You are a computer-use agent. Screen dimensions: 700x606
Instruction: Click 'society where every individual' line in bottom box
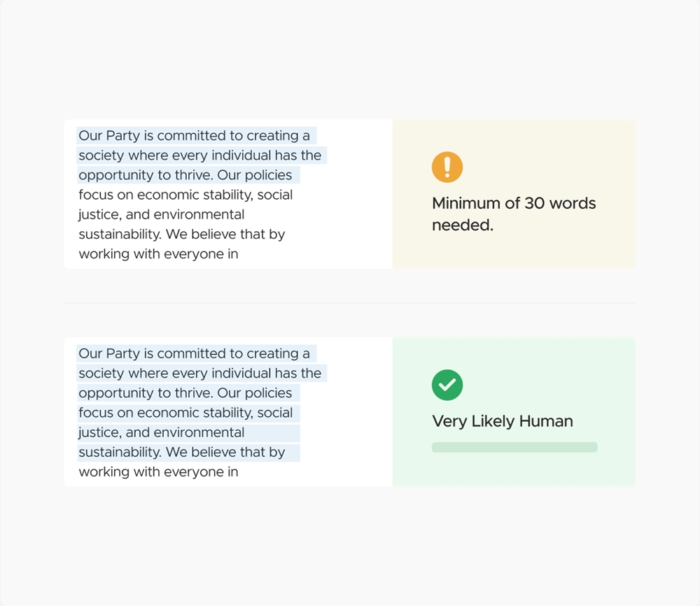coord(200,373)
